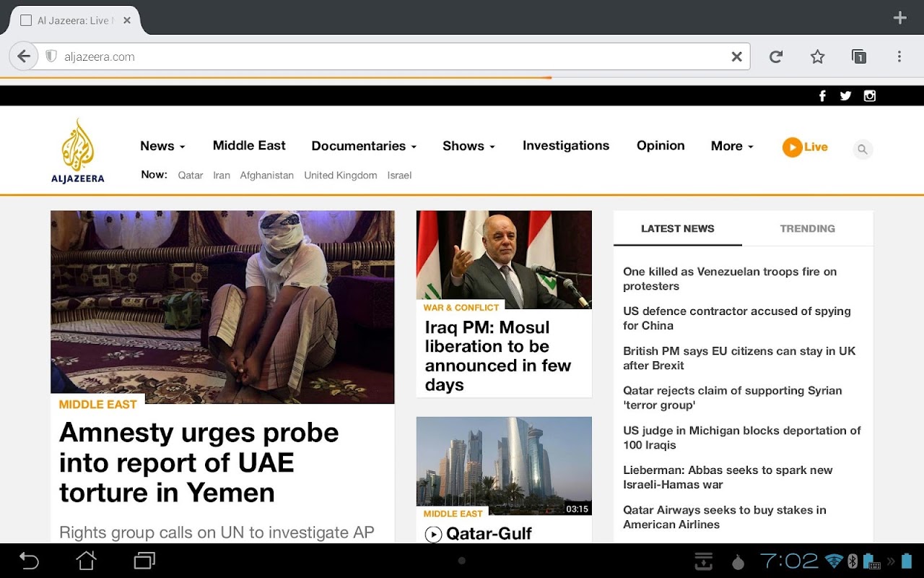This screenshot has width=924, height=578.
Task: Click the Afghanistan topic link
Action: point(267,176)
